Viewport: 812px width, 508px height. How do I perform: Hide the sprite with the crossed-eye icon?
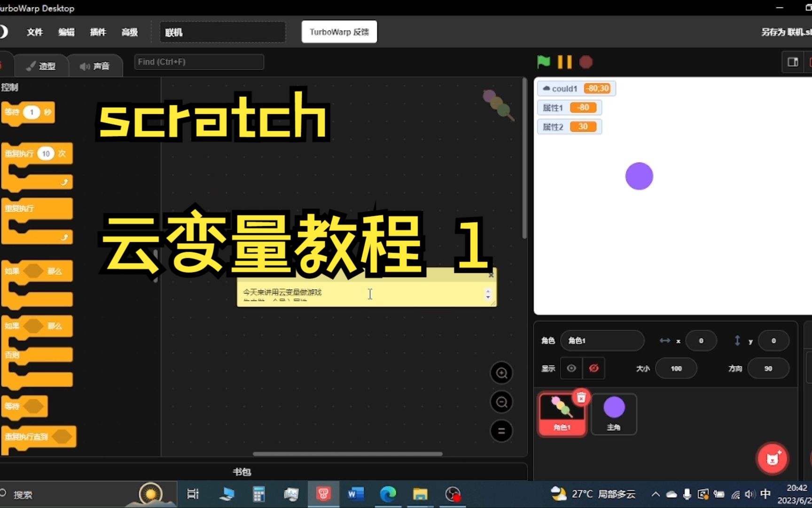click(594, 368)
